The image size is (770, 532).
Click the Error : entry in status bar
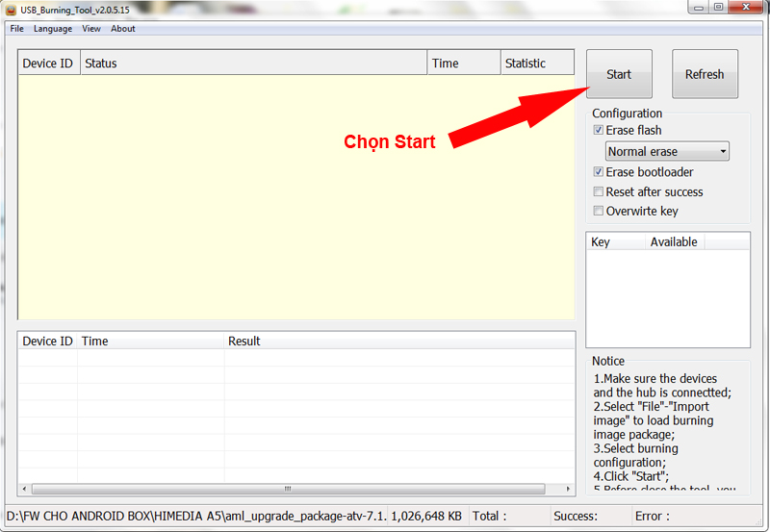tap(653, 517)
